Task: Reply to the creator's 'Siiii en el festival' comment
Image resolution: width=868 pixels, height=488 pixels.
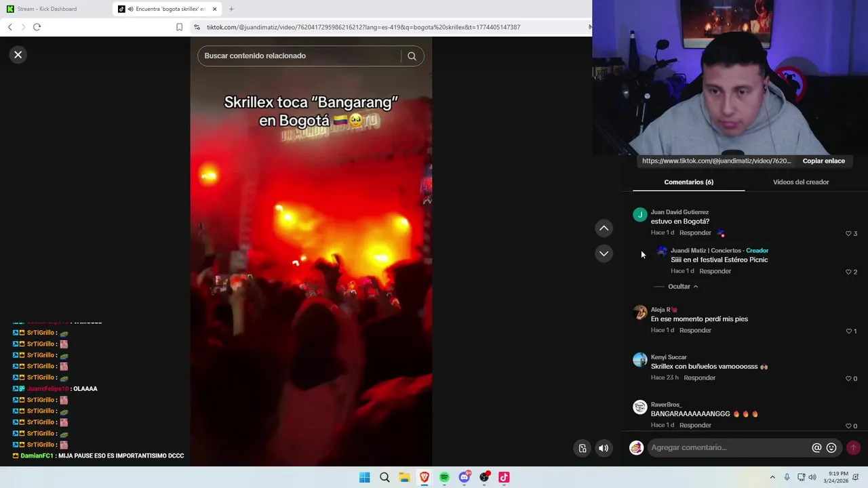Action: pos(715,271)
